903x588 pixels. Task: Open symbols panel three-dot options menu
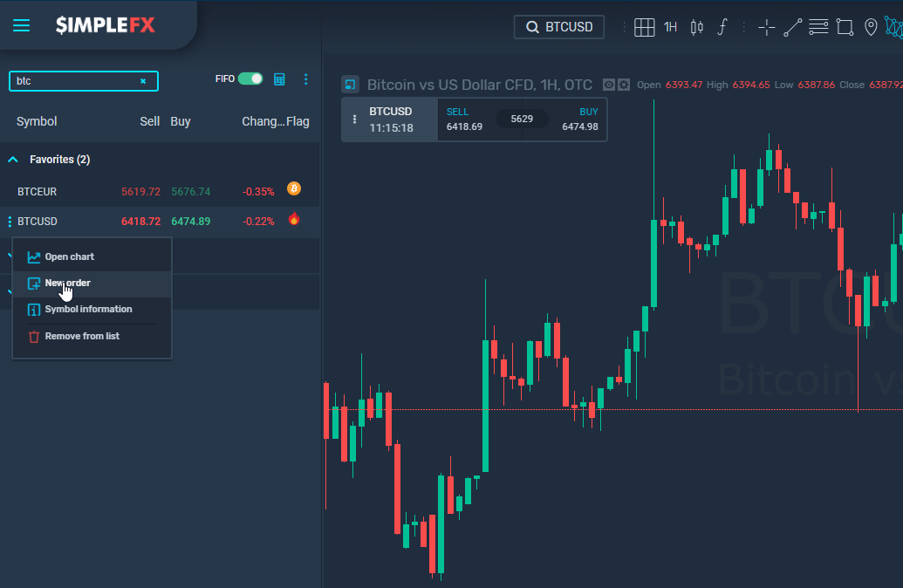click(305, 79)
